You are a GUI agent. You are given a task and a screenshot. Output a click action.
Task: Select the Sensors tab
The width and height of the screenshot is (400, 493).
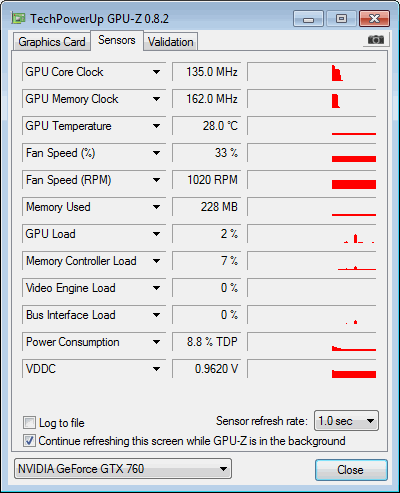coord(117,40)
